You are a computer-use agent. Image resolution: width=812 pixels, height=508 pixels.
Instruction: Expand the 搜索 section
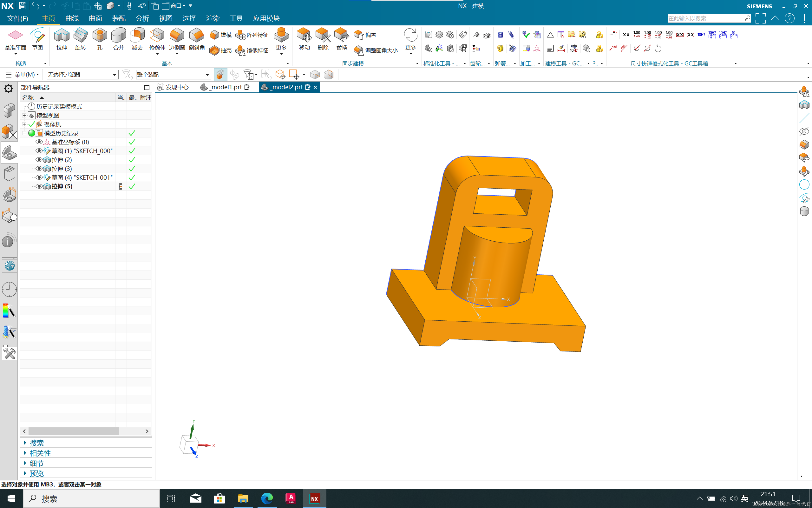click(36, 443)
